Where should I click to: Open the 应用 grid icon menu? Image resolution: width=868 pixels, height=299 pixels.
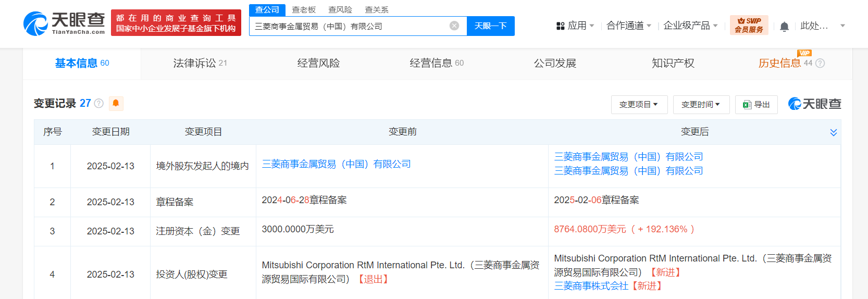561,26
